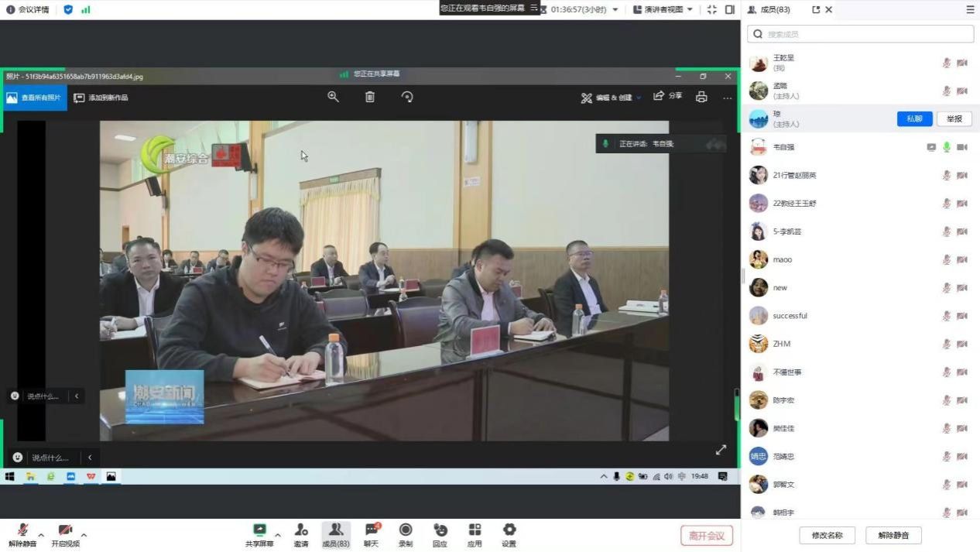Start recording with 录制 icon
Image resolution: width=980 pixels, height=552 pixels.
pos(406,531)
